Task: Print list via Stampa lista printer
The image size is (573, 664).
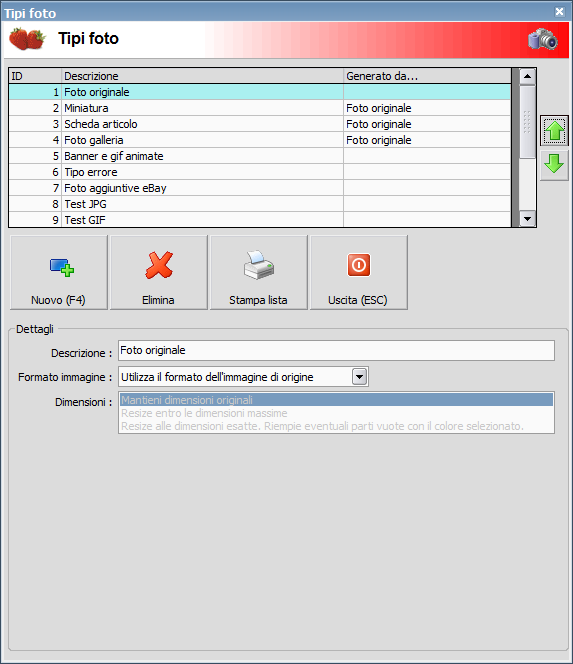Action: (259, 273)
